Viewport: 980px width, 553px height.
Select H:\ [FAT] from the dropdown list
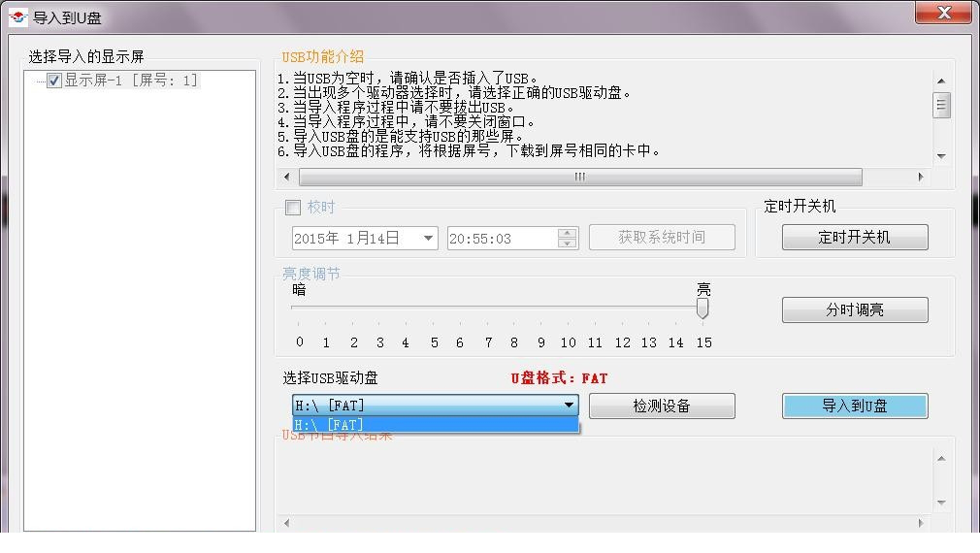(435, 425)
